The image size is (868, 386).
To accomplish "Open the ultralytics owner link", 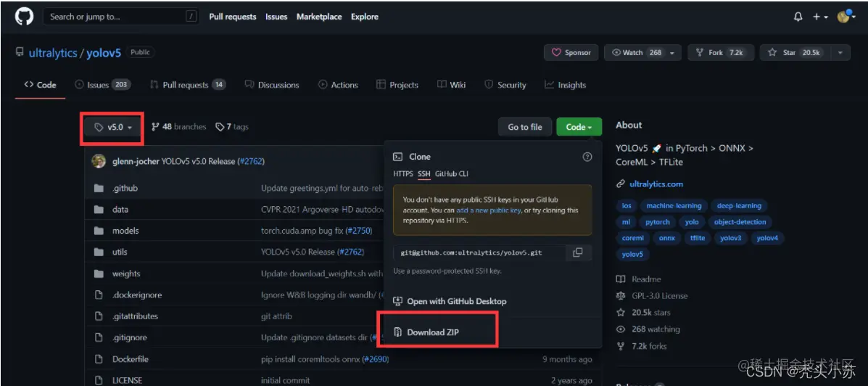I will (x=53, y=53).
